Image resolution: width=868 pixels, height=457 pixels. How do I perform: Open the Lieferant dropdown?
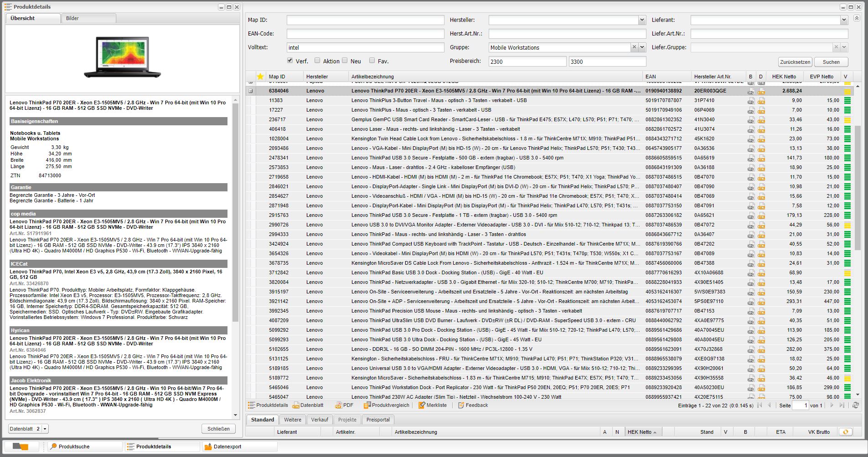pyautogui.click(x=844, y=20)
